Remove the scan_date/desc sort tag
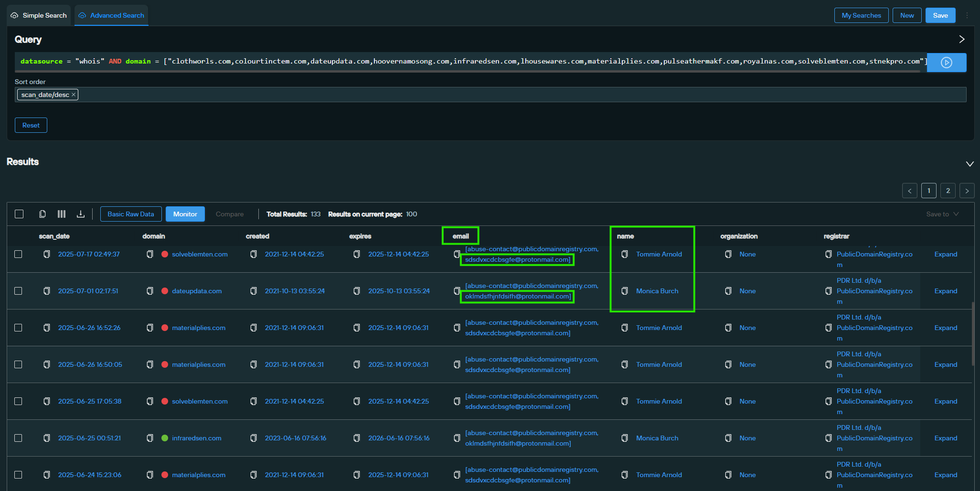This screenshot has width=980, height=491. [74, 95]
